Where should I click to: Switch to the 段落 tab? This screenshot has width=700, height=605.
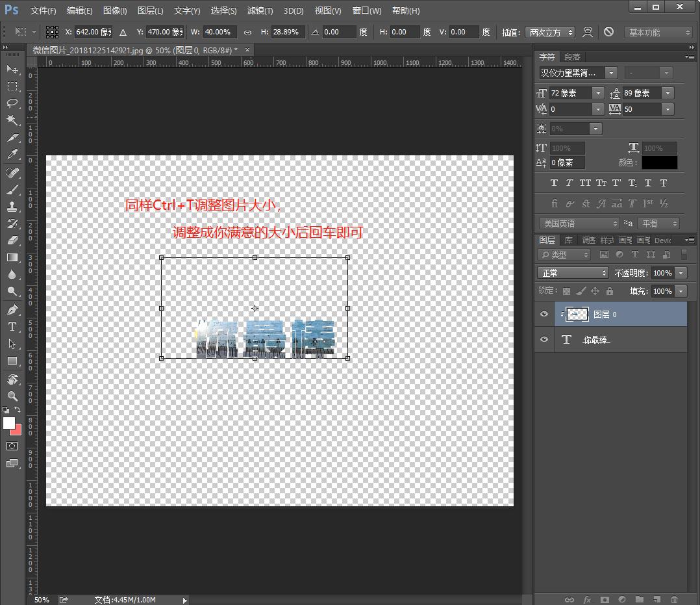click(572, 57)
